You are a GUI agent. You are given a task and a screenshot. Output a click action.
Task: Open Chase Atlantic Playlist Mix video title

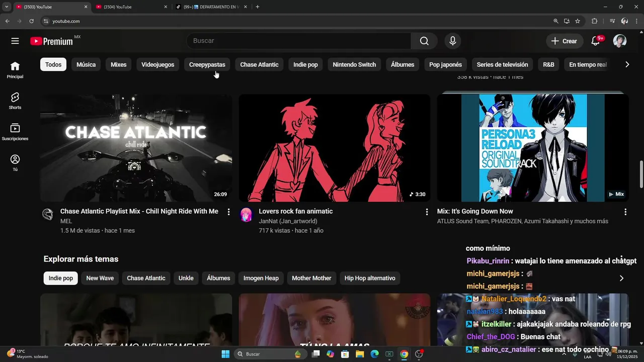(x=139, y=211)
